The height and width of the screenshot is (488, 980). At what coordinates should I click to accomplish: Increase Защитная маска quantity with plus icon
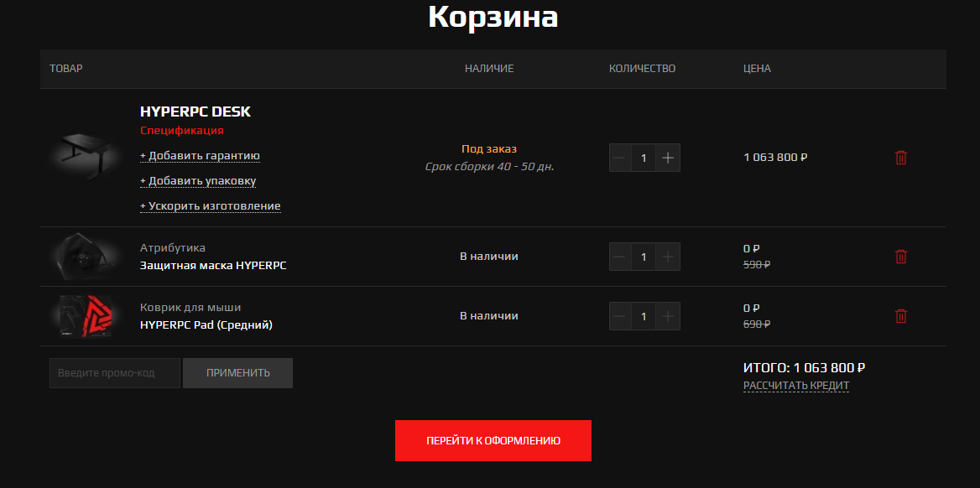point(667,257)
